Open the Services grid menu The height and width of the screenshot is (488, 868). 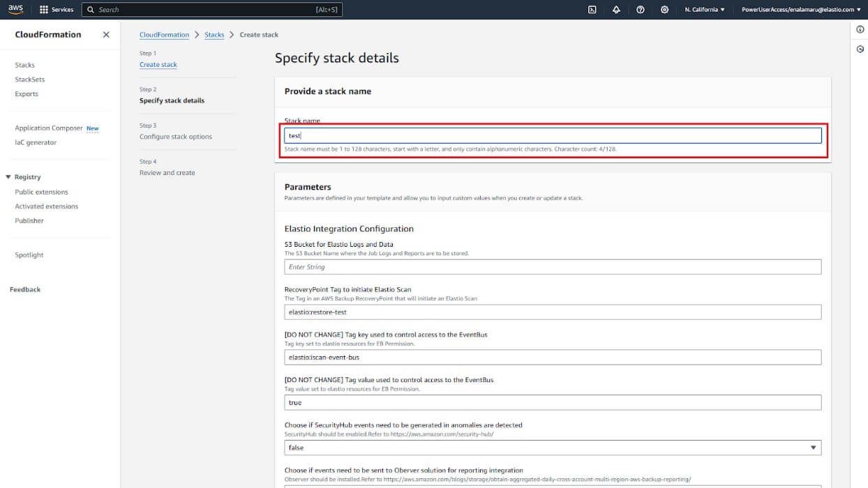pyautogui.click(x=44, y=10)
